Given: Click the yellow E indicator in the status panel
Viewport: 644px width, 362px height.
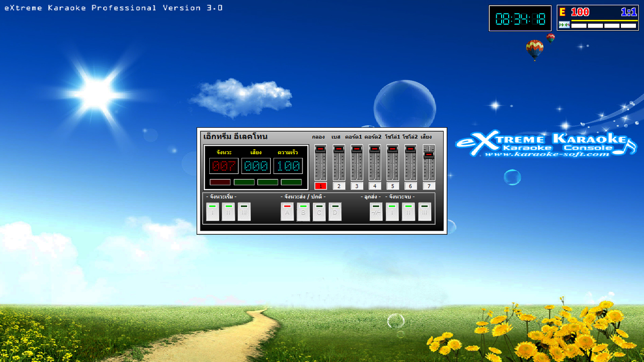Looking at the screenshot, I should pos(562,12).
